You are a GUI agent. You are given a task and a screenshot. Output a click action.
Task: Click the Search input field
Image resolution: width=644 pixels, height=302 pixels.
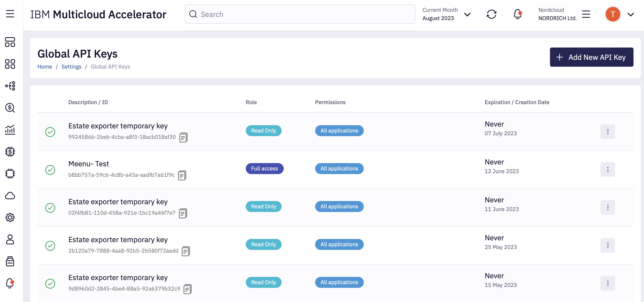[x=300, y=14]
